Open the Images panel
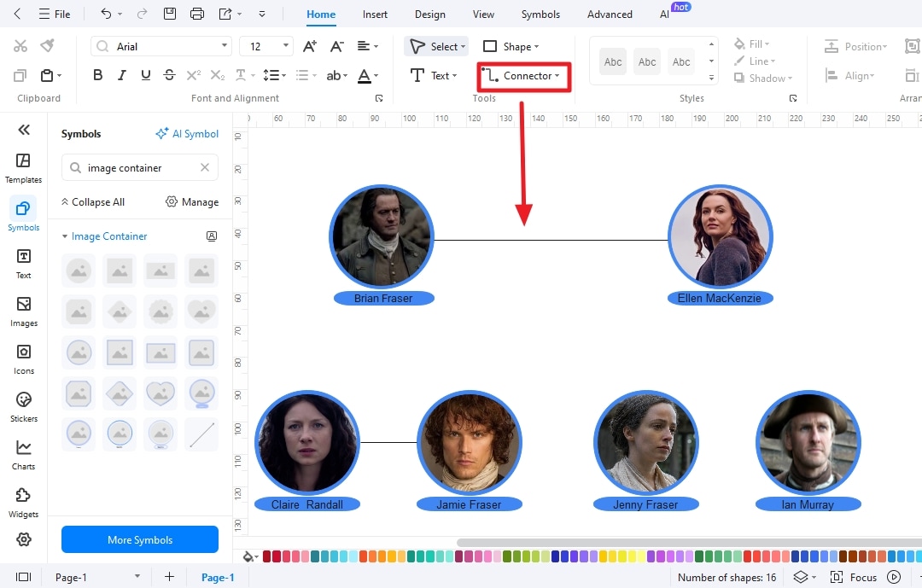Viewport: 922px width, 588px height. click(x=23, y=310)
